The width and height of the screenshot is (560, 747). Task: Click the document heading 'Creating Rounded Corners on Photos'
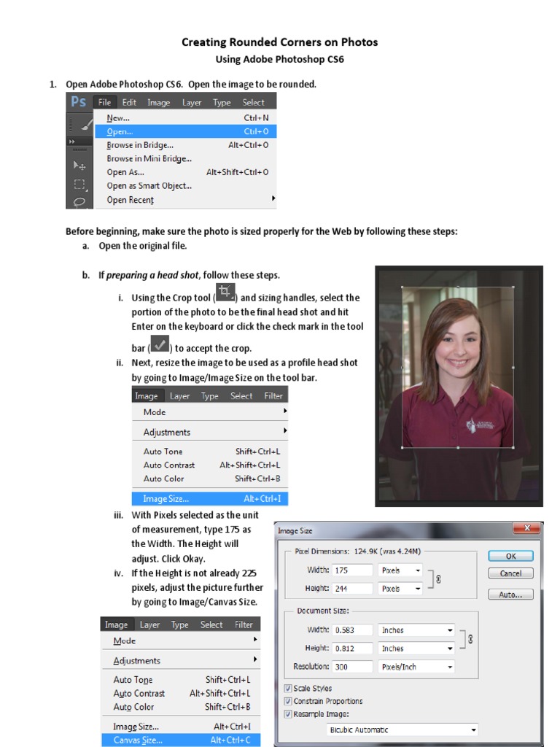pos(279,42)
